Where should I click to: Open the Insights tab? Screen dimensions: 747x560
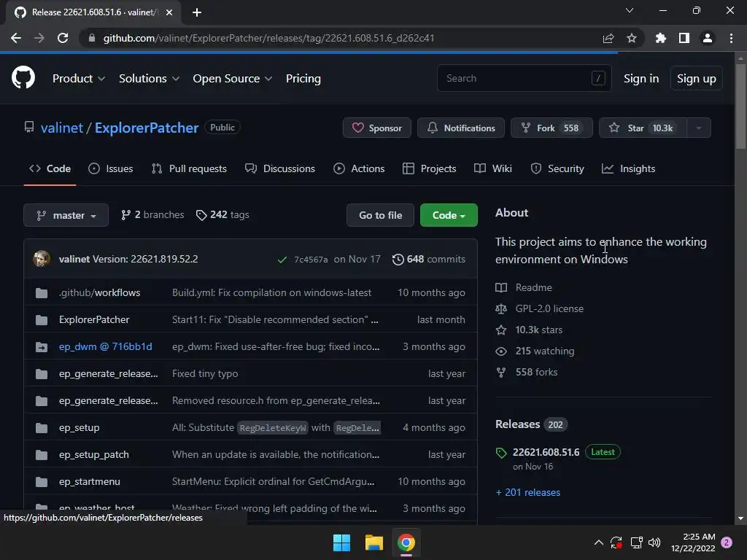click(x=628, y=168)
